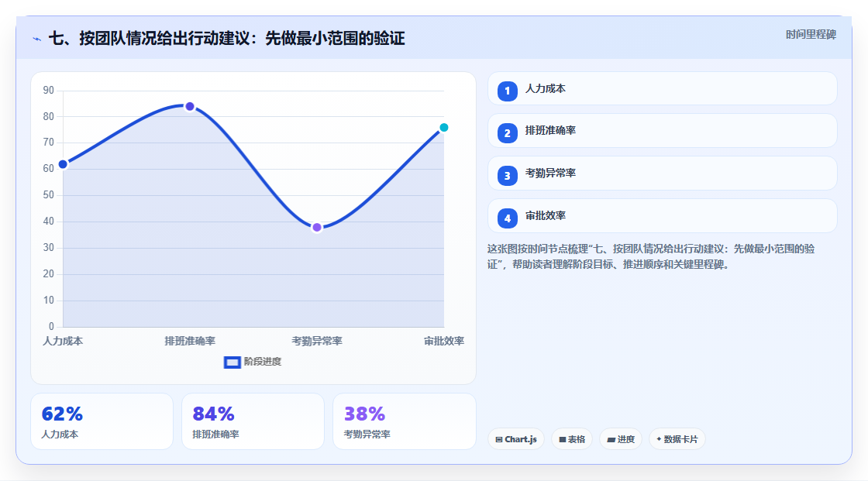Click the 审批效率 x-axis label
The width and height of the screenshot is (868, 481).
(x=444, y=342)
